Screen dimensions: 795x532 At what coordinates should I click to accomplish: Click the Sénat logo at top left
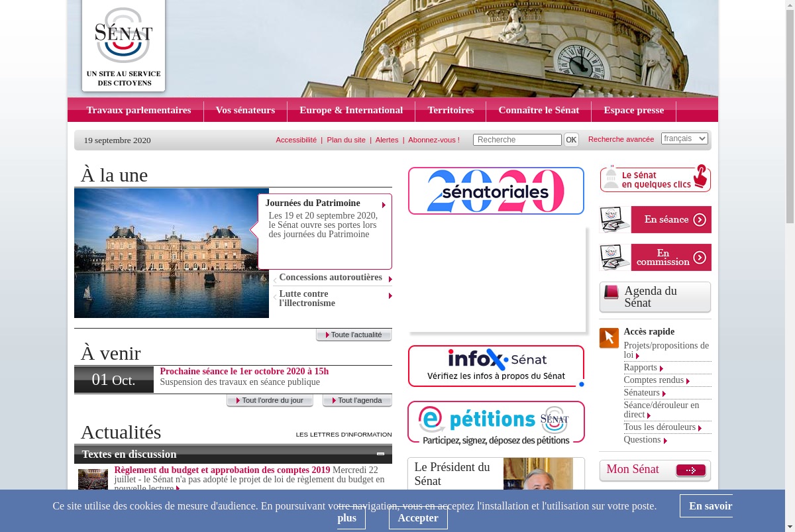[123, 45]
